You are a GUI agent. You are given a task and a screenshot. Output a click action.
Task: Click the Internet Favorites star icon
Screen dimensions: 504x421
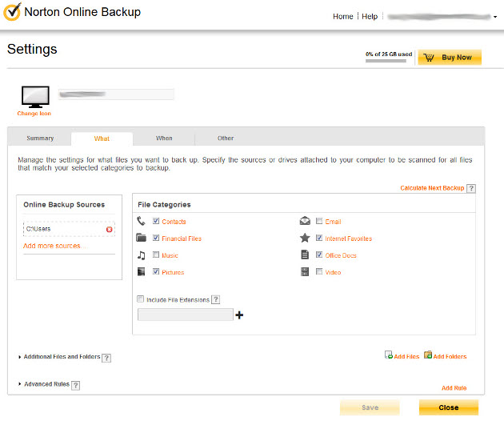[305, 238]
